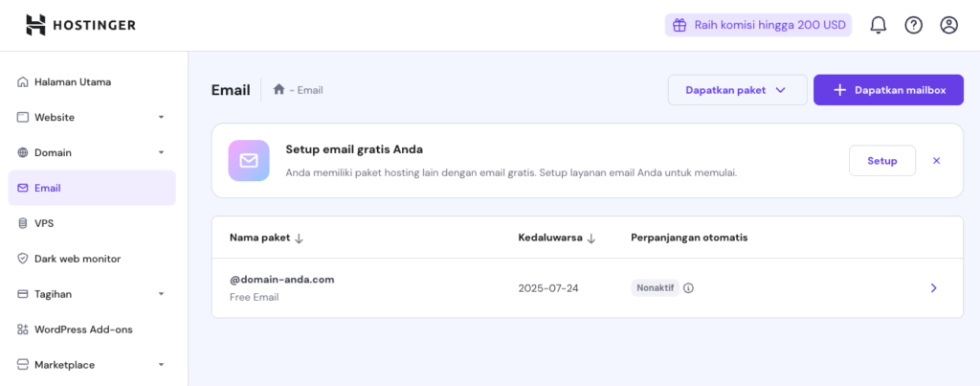Open the @domain-anda.com row arrow
Viewport: 980px width, 386px height.
click(x=933, y=287)
